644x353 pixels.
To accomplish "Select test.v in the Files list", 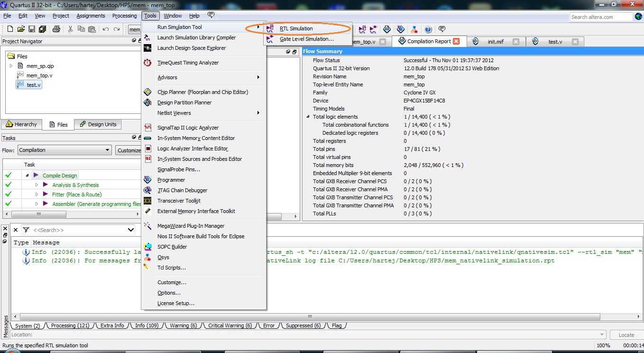I will tap(29, 85).
